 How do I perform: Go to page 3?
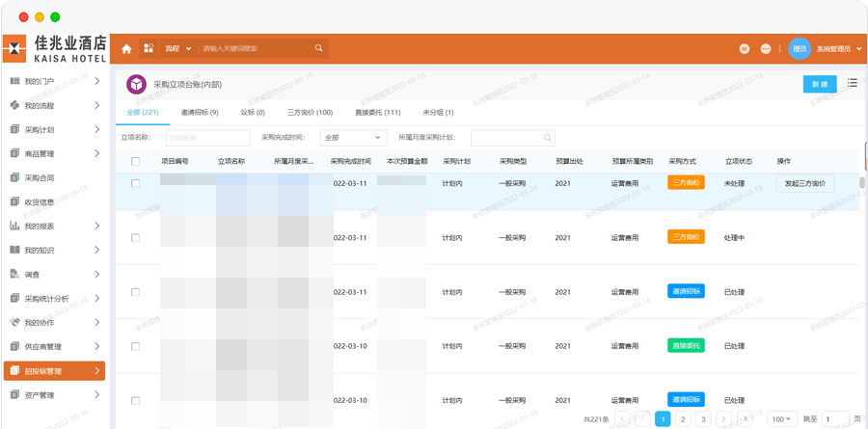[703, 419]
